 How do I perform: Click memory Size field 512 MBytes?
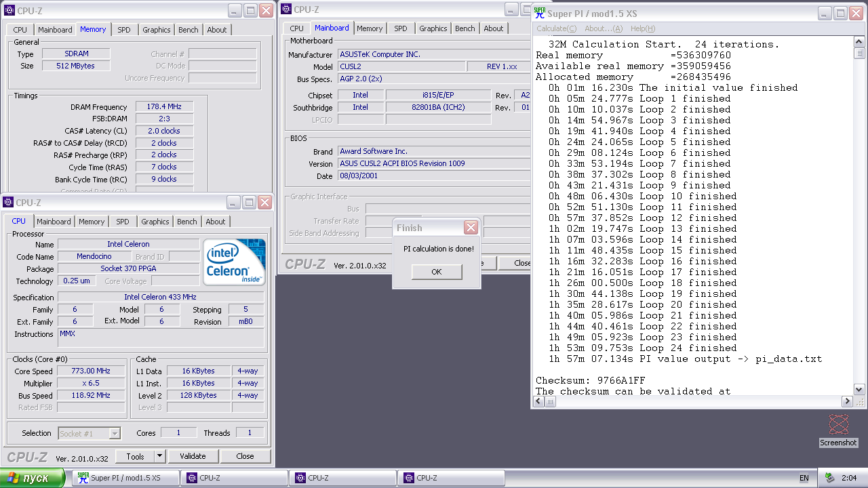click(77, 66)
